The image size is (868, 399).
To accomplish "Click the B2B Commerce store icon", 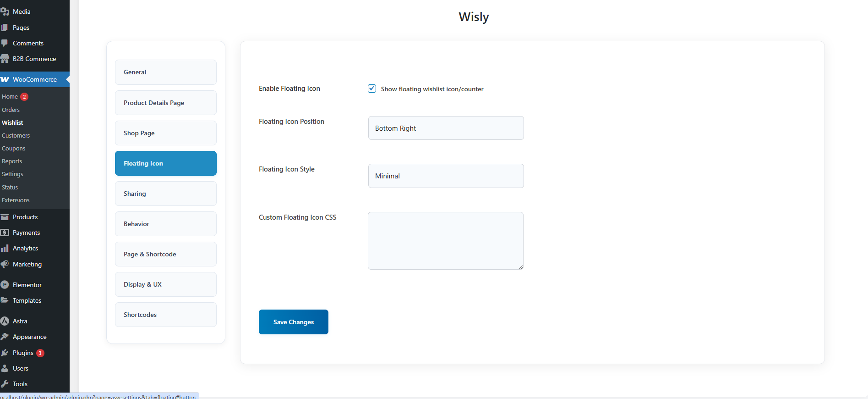I will click(x=5, y=59).
